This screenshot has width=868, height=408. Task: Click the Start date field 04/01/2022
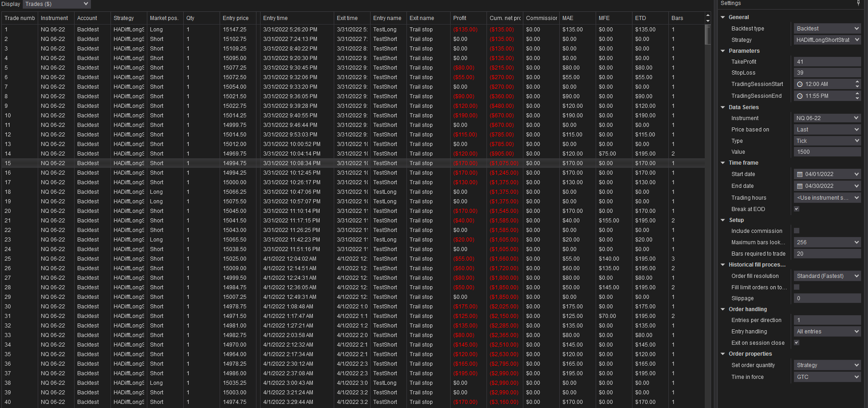tap(827, 174)
